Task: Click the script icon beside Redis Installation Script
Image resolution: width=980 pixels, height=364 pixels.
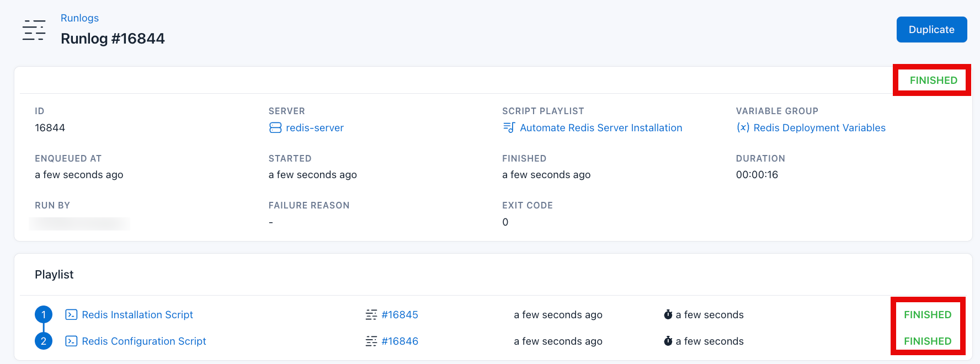Action: 71,315
